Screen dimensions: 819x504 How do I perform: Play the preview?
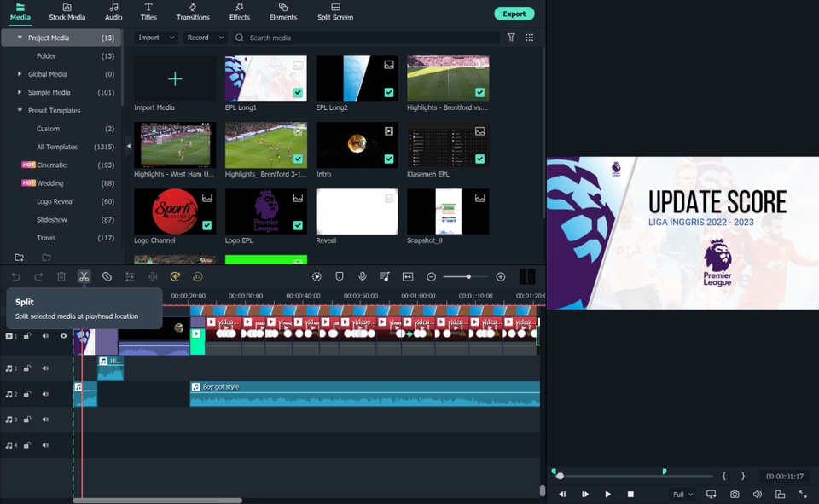coord(607,494)
